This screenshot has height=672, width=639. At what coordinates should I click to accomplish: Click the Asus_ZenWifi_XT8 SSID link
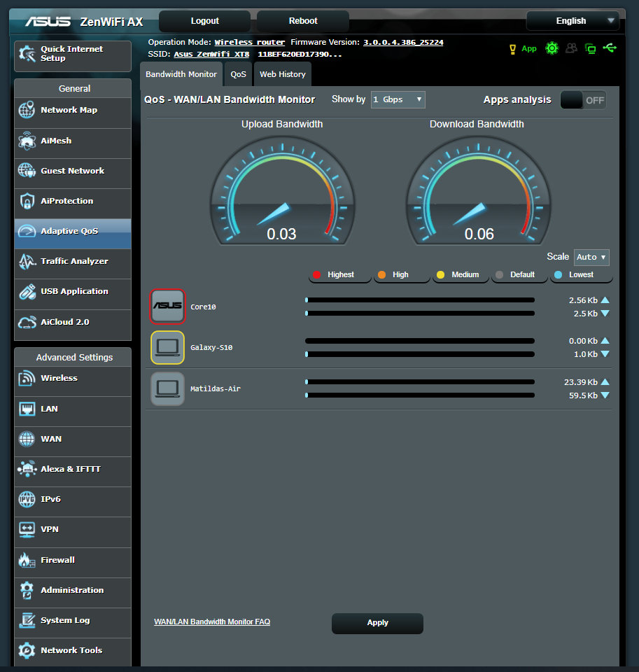[x=211, y=54]
